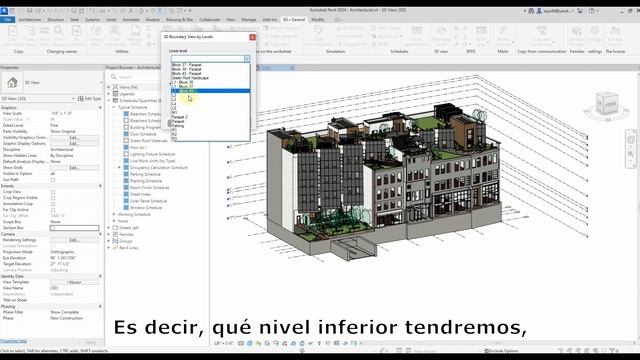Toggle the Crop Region Visible checkbox

click(x=53, y=198)
